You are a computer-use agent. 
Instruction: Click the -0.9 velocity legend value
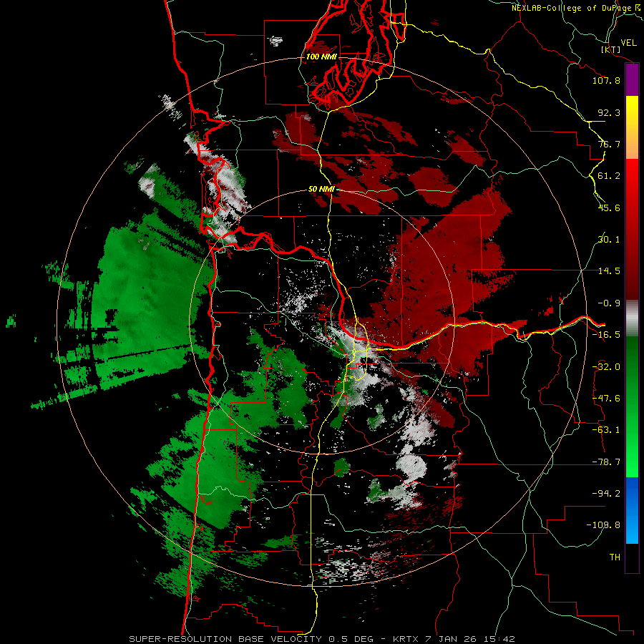[x=609, y=303]
